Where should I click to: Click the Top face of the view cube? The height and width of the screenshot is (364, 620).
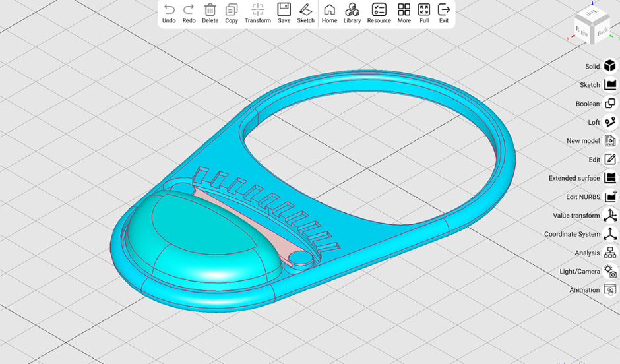pos(592,13)
